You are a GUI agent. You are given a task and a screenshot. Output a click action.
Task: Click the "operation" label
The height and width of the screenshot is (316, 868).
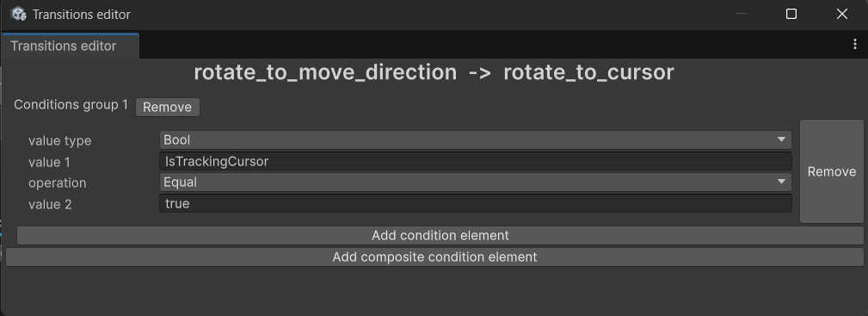pyautogui.click(x=58, y=183)
